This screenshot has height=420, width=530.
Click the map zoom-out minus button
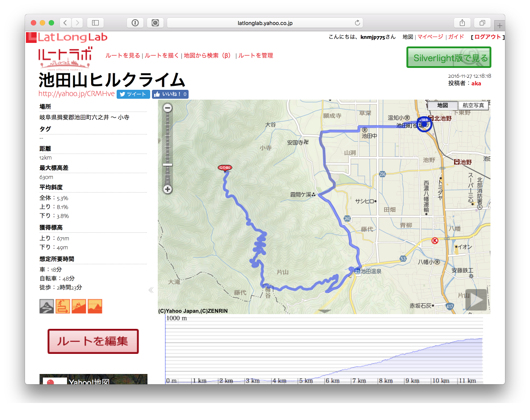click(168, 108)
